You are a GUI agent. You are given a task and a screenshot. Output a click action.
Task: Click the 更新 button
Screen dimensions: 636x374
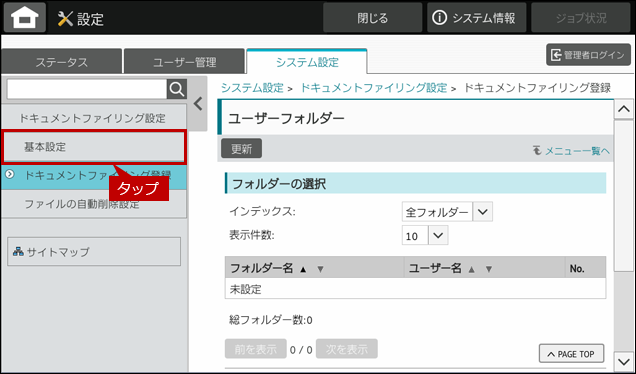click(x=241, y=148)
